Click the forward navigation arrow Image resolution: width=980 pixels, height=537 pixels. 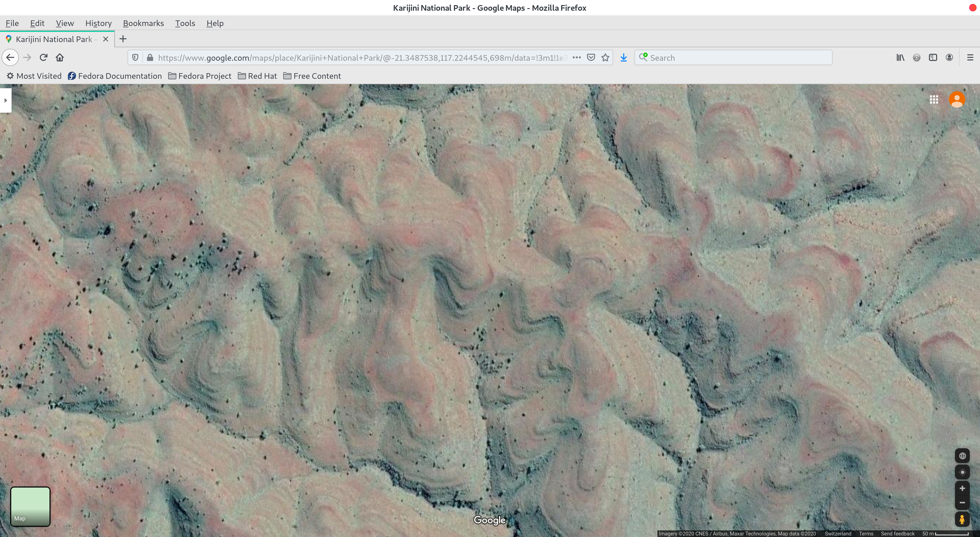pos(27,58)
